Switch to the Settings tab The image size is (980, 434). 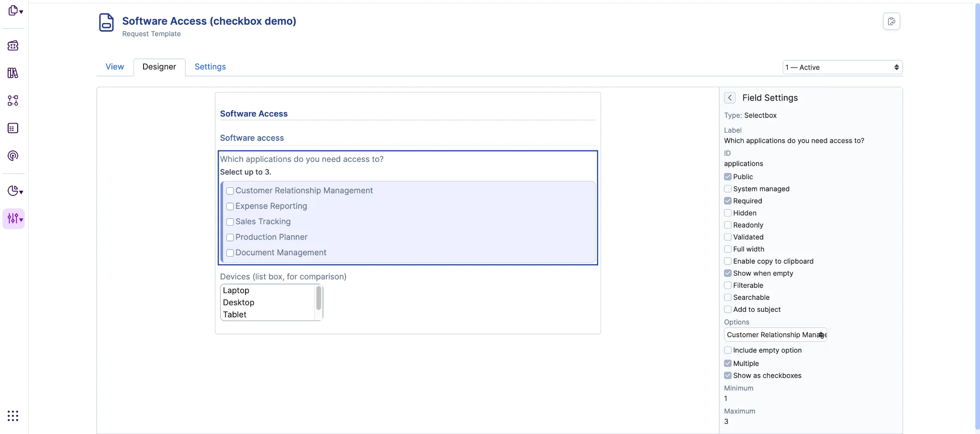coord(210,67)
